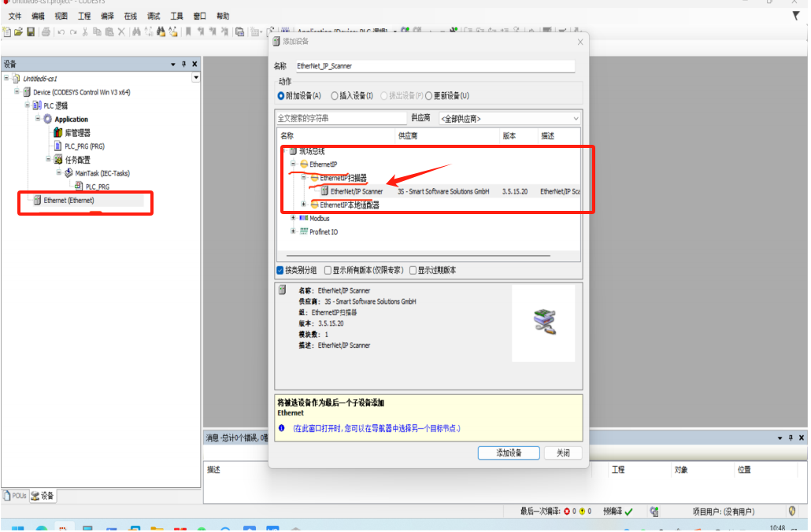Click the Print icon in toolbar
The image size is (811, 532).
pyautogui.click(x=46, y=31)
